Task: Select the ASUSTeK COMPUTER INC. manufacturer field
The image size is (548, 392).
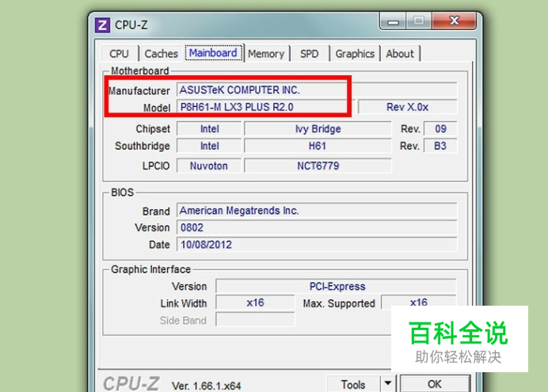Action: pyautogui.click(x=316, y=89)
